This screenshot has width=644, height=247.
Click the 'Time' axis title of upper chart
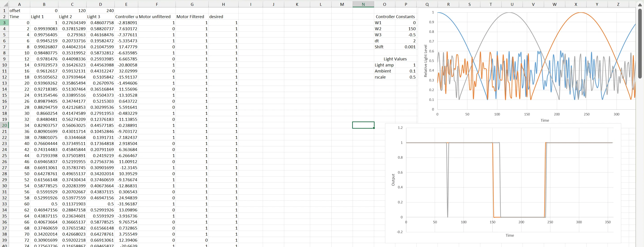click(545, 120)
